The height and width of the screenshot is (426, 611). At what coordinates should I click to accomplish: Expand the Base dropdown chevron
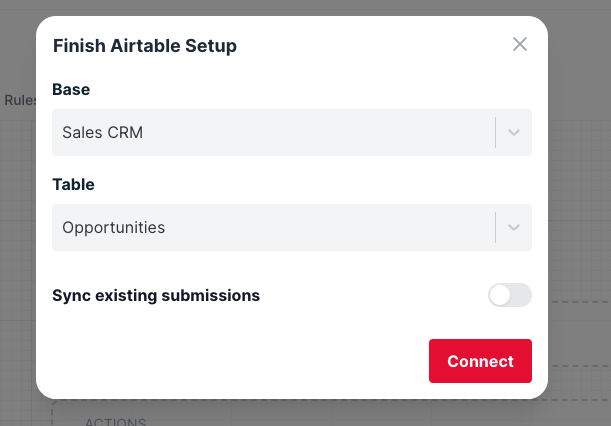[x=514, y=132]
